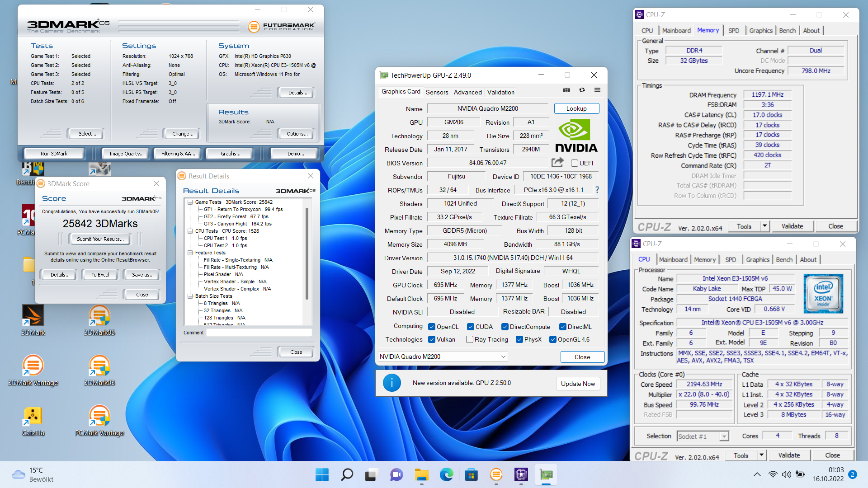Image resolution: width=868 pixels, height=488 pixels.
Task: Toggle the CUDA checkbox
Action: (x=471, y=327)
